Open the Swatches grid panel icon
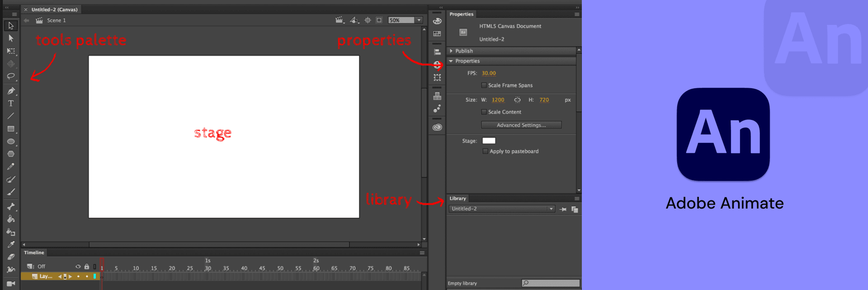This screenshot has width=868, height=290. point(437,34)
